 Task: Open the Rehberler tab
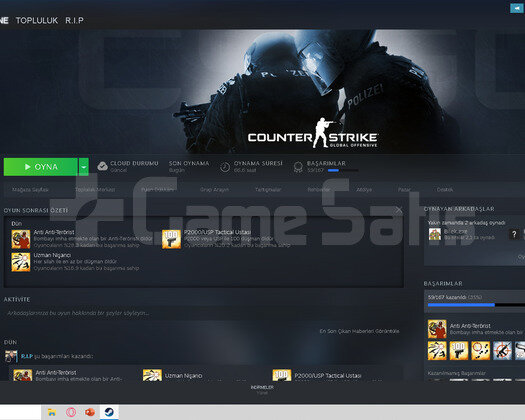click(319, 190)
